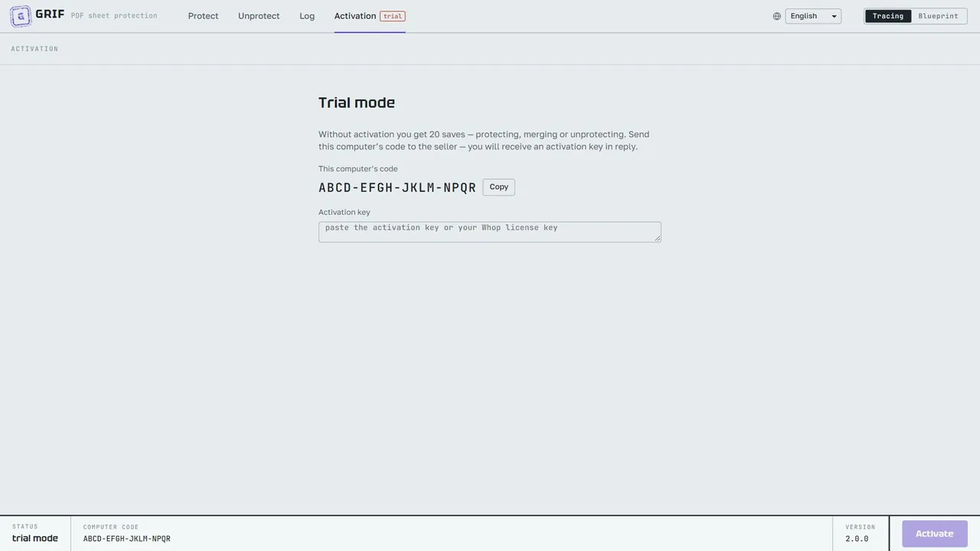Click the status bar computer code value
The height and width of the screenshot is (551, 980).
point(127,539)
